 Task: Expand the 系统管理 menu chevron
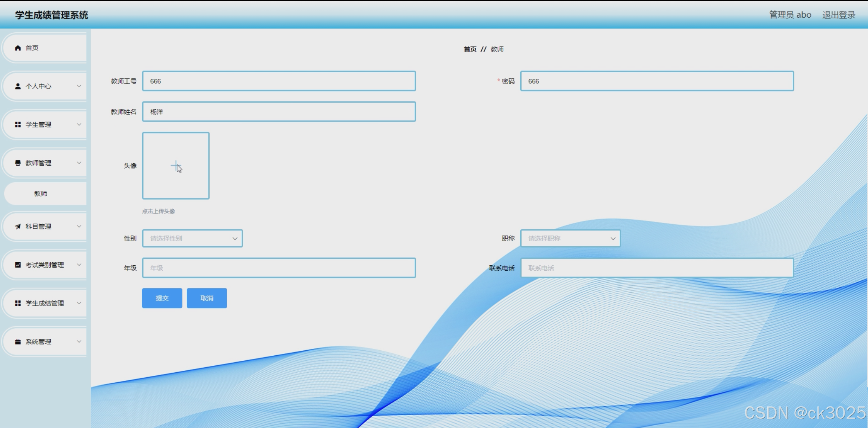(x=79, y=341)
